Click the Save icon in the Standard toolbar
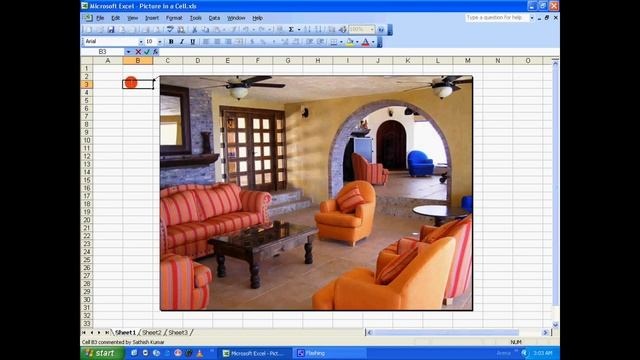Screen dimensions: 640x360 [111, 29]
